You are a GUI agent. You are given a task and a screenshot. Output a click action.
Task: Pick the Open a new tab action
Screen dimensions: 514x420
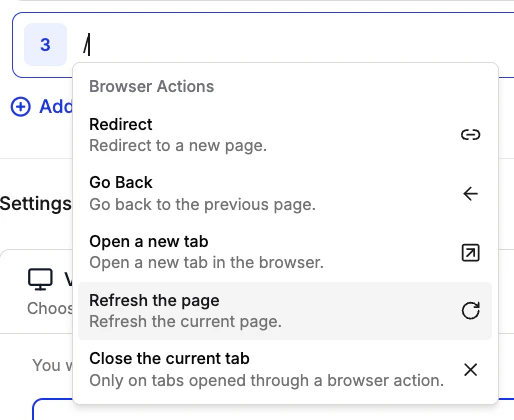[x=285, y=252]
